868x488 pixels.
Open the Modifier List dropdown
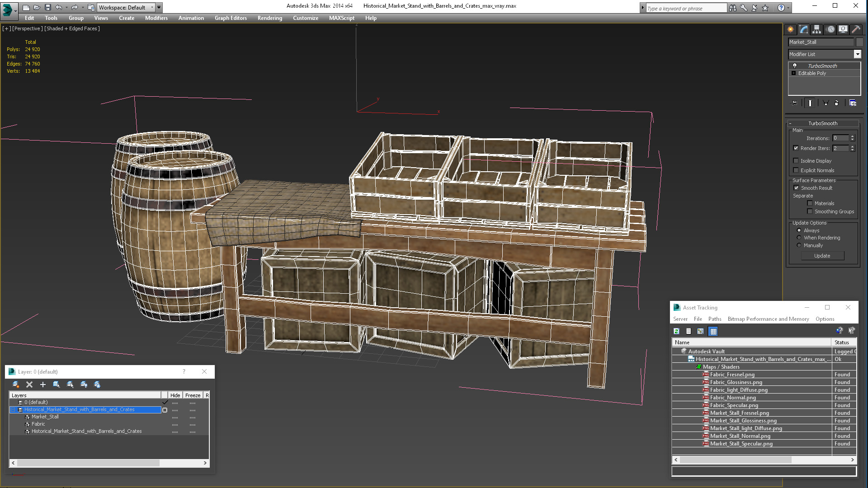point(857,54)
